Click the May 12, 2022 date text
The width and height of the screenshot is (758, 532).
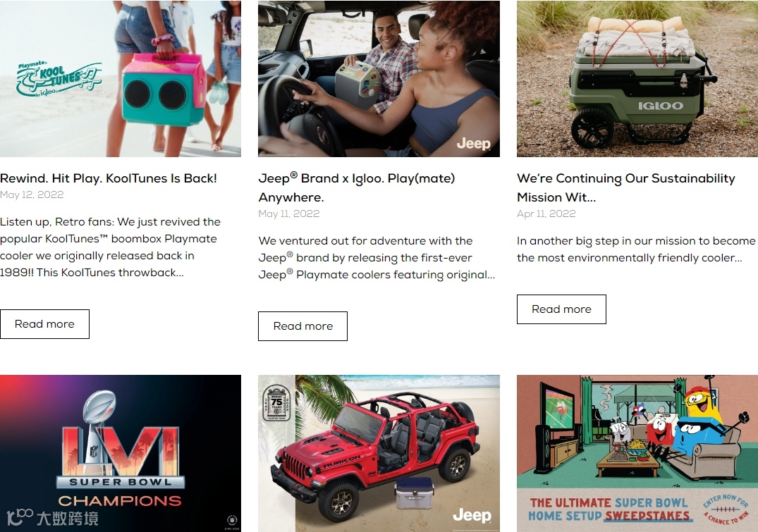pos(32,194)
